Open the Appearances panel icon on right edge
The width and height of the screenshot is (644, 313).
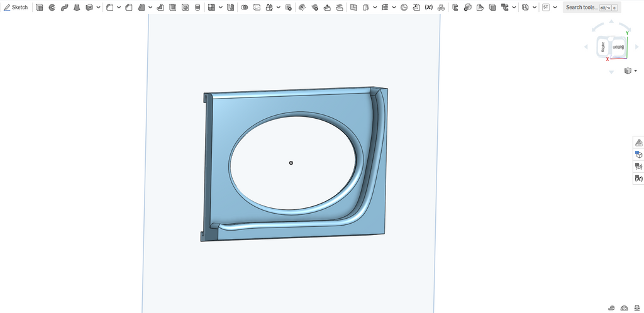pos(639,143)
